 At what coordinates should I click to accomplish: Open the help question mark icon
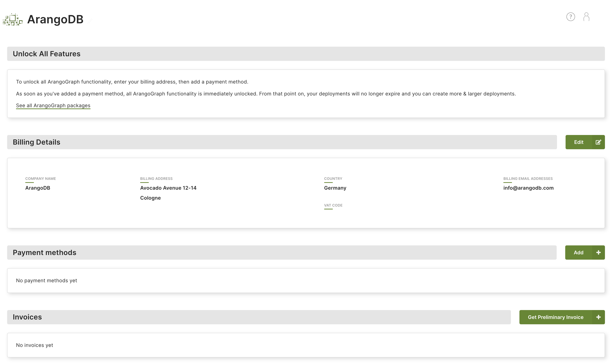[x=571, y=17]
